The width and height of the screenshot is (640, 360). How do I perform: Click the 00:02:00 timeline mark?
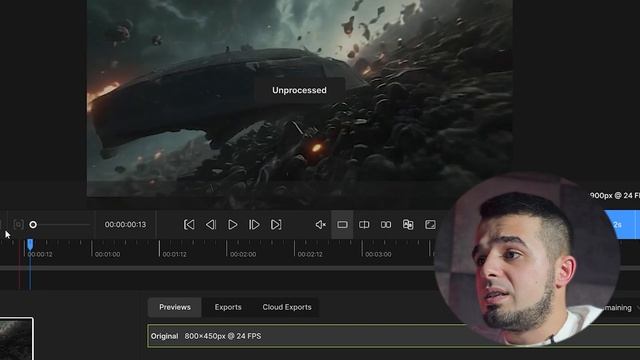coord(243,254)
